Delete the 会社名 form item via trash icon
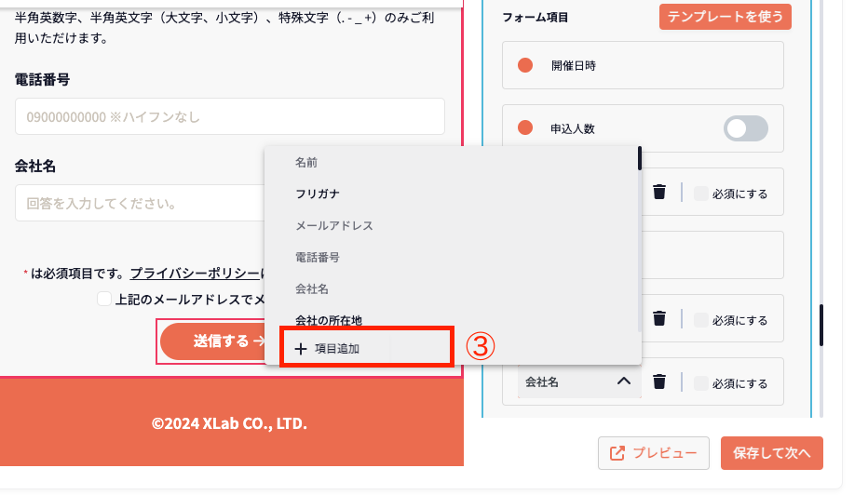 [659, 381]
